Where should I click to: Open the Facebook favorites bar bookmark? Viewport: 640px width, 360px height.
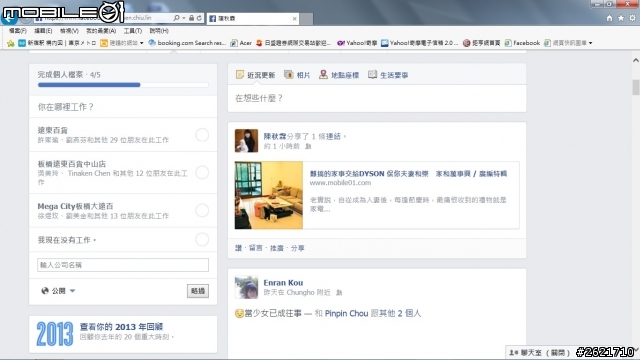[x=522, y=43]
